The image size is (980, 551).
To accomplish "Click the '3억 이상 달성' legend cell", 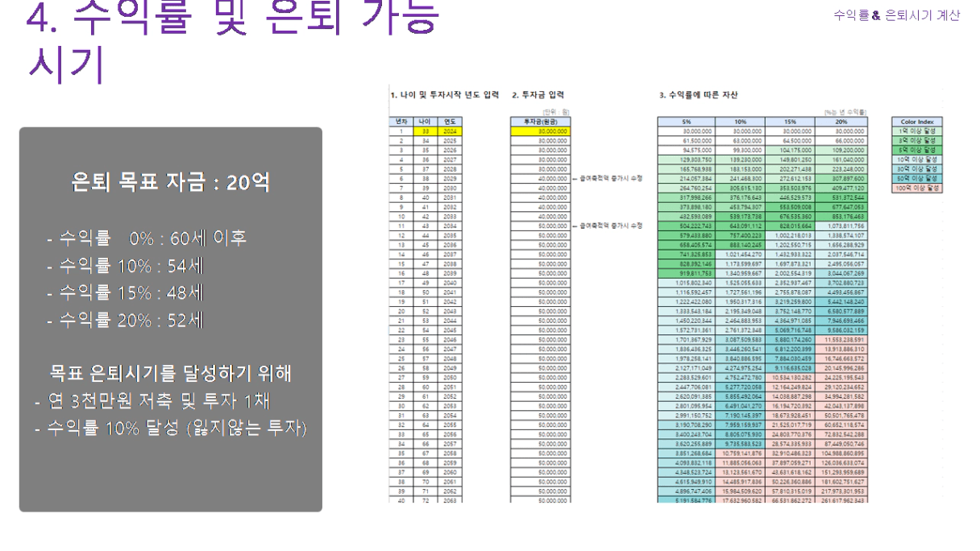I will pyautogui.click(x=919, y=140).
